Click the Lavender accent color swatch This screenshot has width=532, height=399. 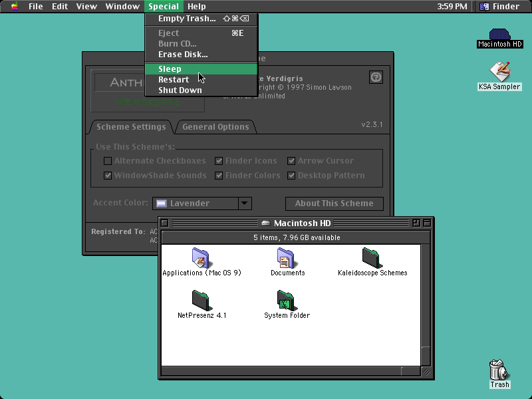pos(162,203)
